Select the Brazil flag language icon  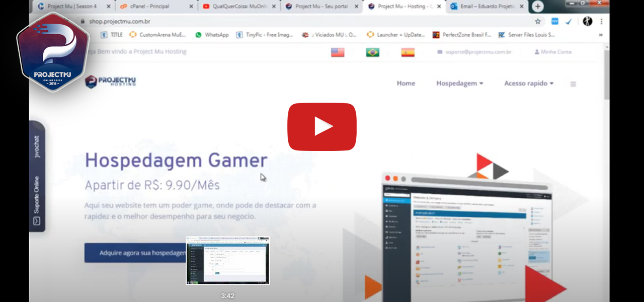pyautogui.click(x=372, y=52)
